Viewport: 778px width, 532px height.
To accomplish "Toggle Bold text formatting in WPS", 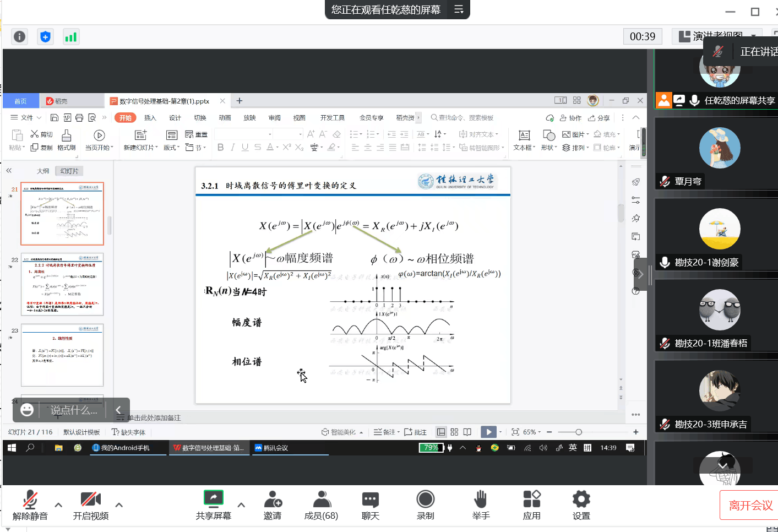I will [220, 148].
